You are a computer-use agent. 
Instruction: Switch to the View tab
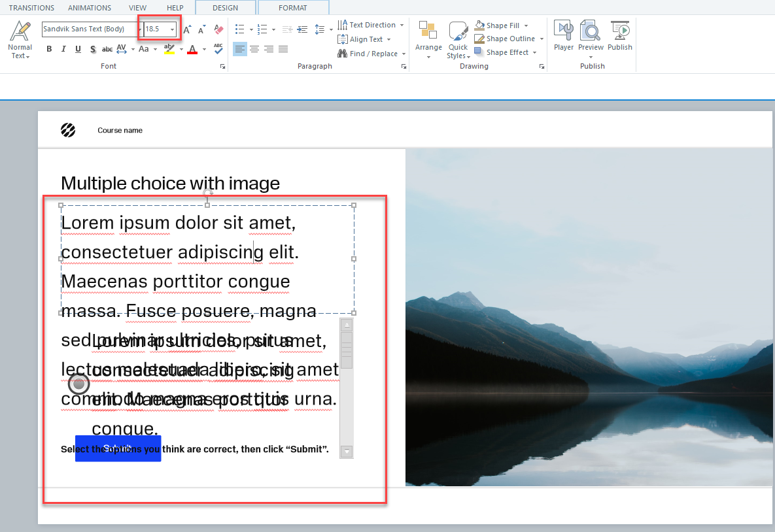tap(137, 8)
